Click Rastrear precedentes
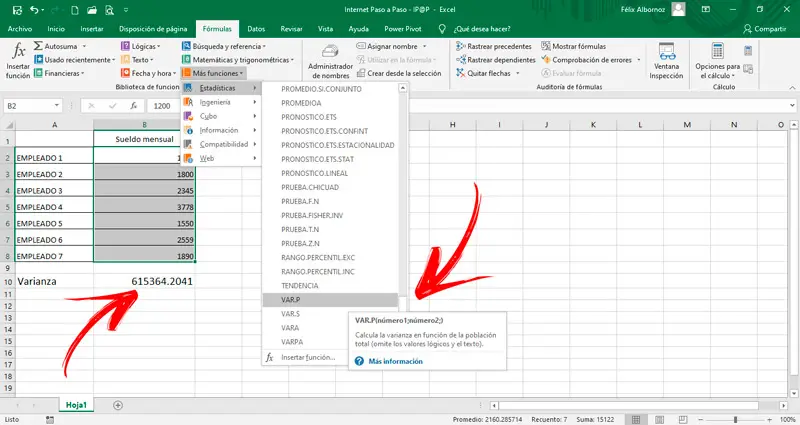 point(495,46)
